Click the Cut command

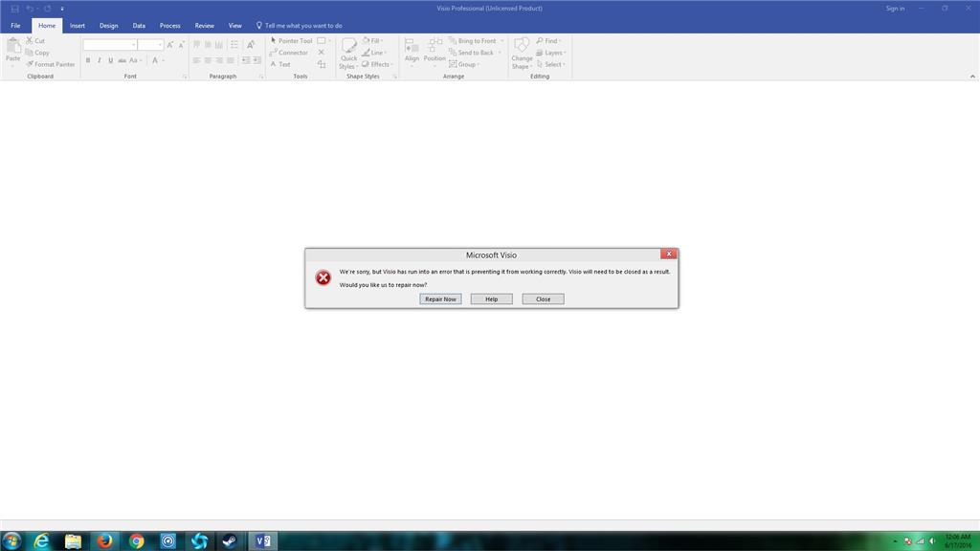point(35,40)
